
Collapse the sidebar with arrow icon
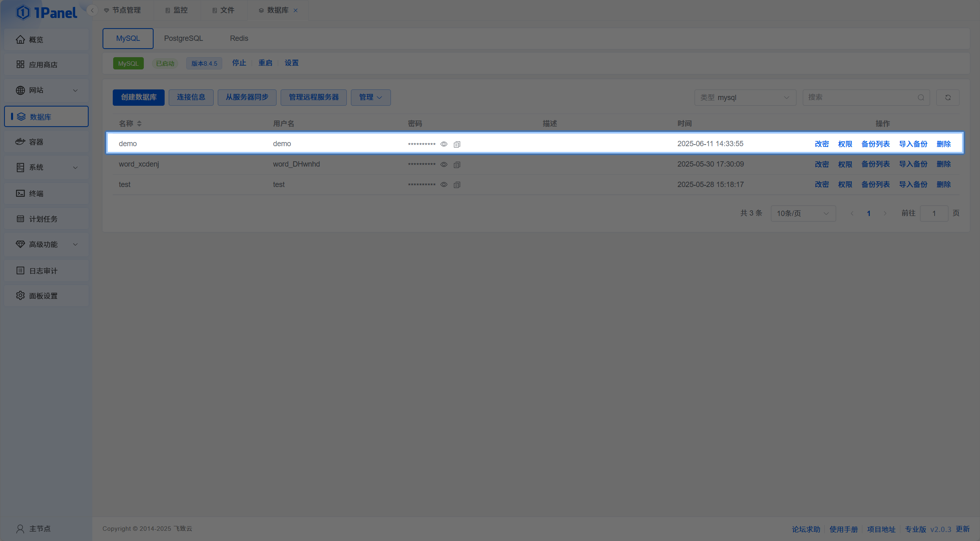tap(92, 10)
